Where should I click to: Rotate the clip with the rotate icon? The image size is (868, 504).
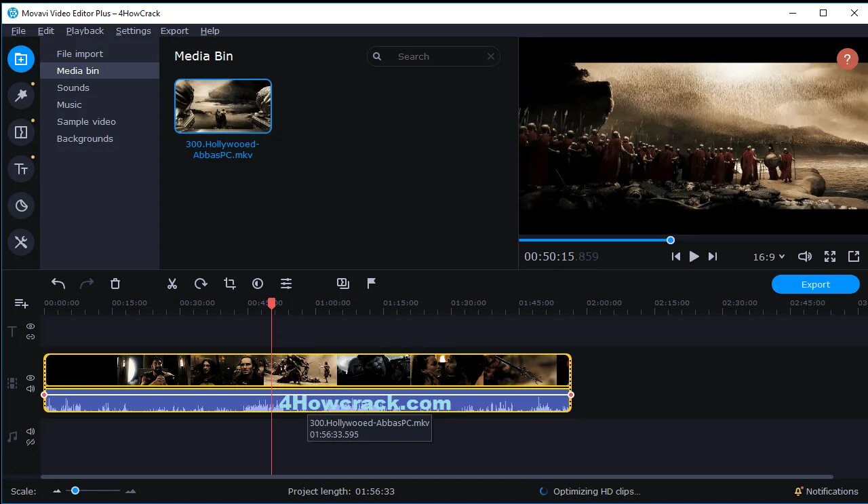click(201, 284)
